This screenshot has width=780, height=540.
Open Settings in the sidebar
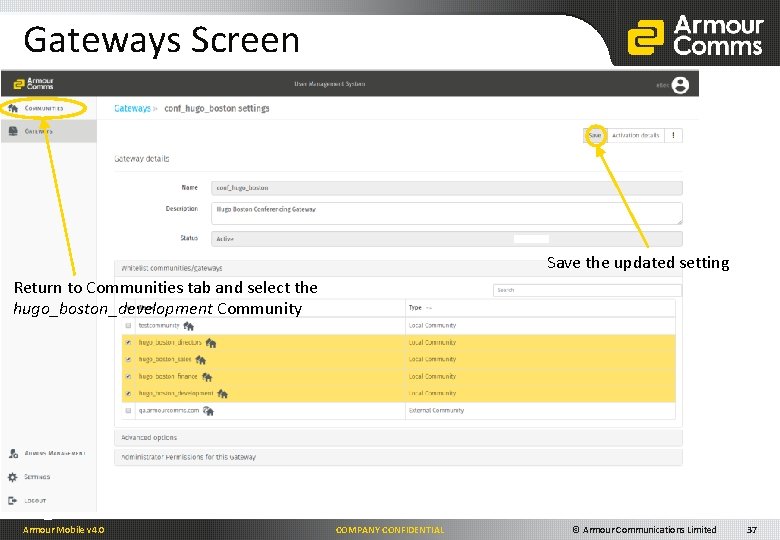(x=37, y=477)
